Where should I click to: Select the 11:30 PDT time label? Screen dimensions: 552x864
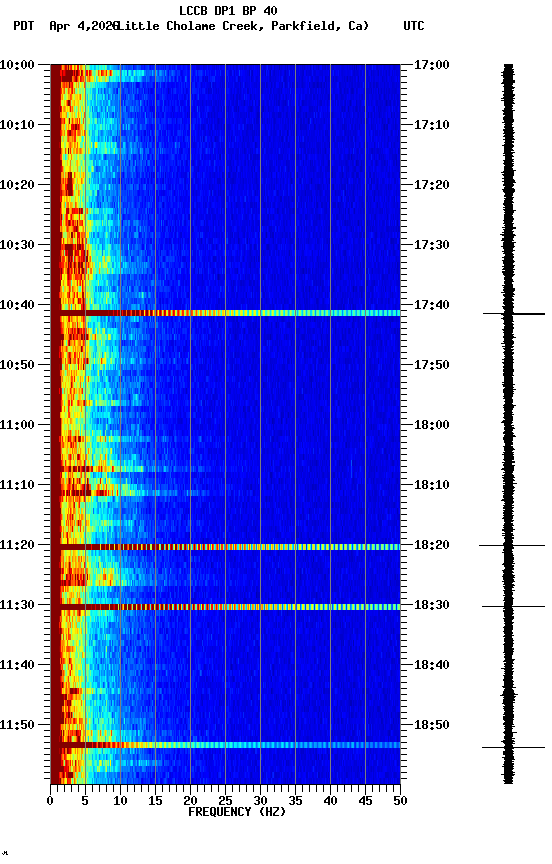pos(17,606)
